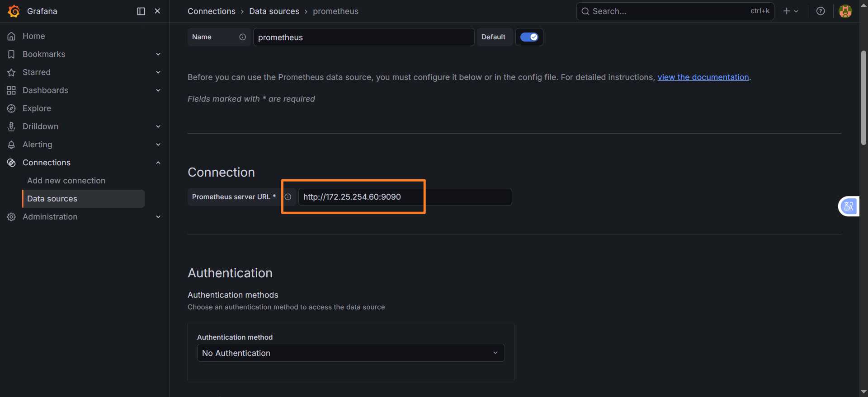Click the Name field info icon
This screenshot has height=397, width=868.
coord(243,37)
